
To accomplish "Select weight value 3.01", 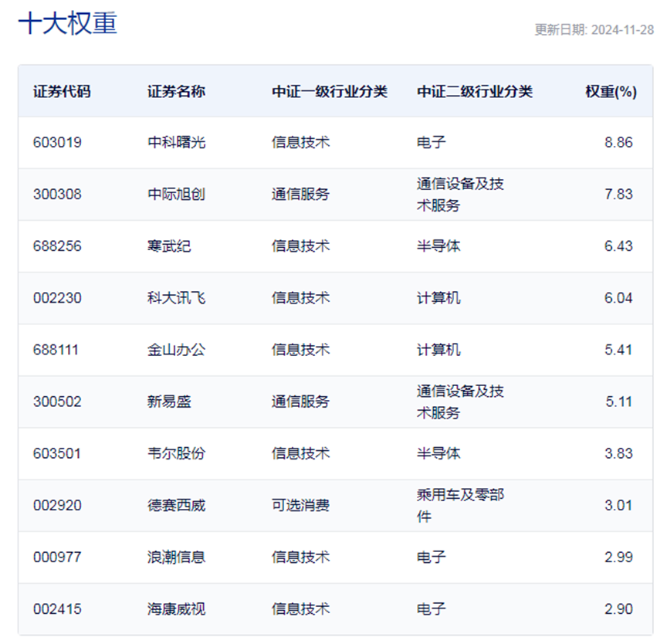I will (x=618, y=505).
